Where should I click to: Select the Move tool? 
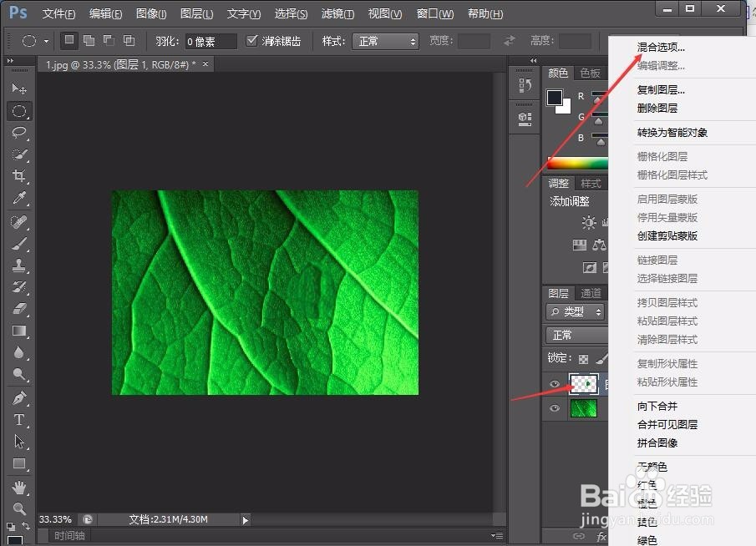(x=19, y=88)
